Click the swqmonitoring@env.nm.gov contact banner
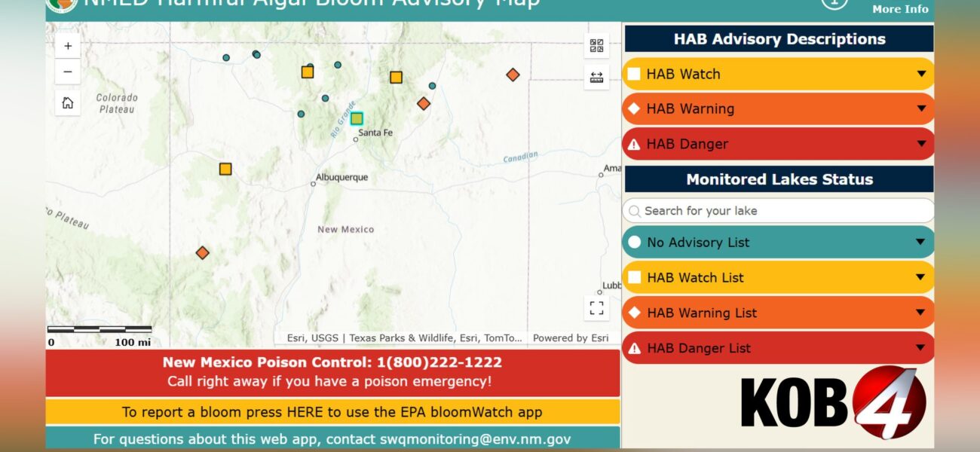 pyautogui.click(x=332, y=438)
